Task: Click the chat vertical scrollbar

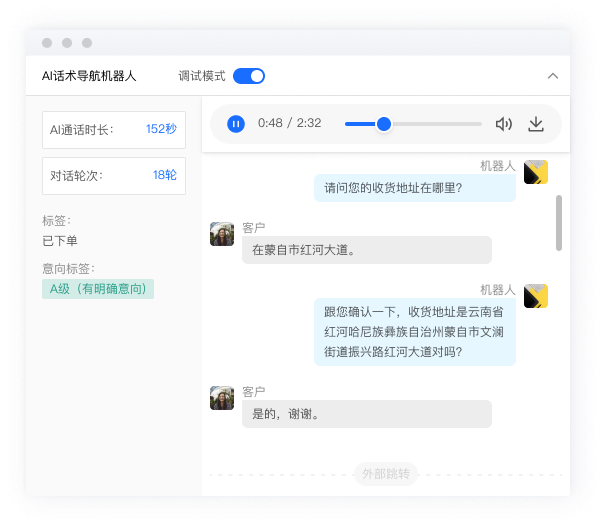Action: (x=558, y=222)
